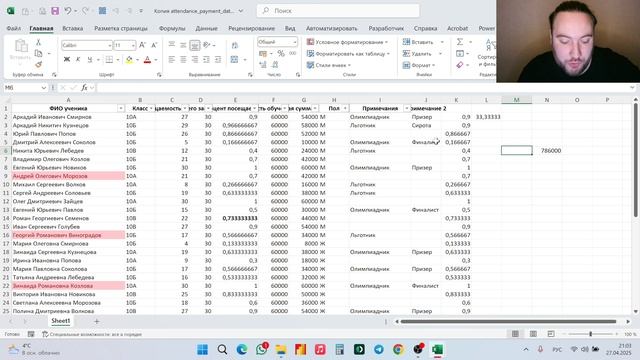Open the Пол column filter arrow
The image size is (640, 360).
[x=345, y=109]
